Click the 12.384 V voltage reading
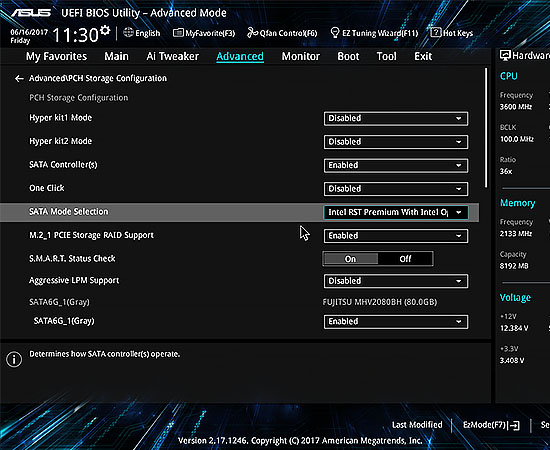This screenshot has height=450, width=550. coord(514,328)
